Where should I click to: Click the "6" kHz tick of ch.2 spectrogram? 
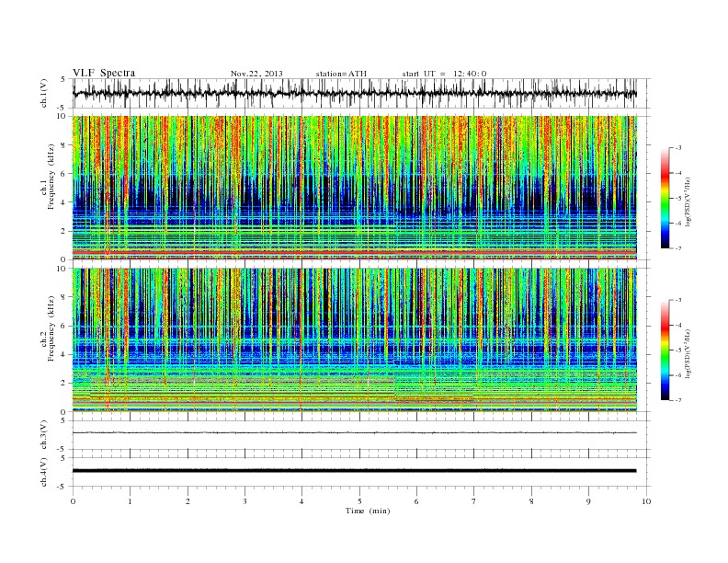(64, 326)
